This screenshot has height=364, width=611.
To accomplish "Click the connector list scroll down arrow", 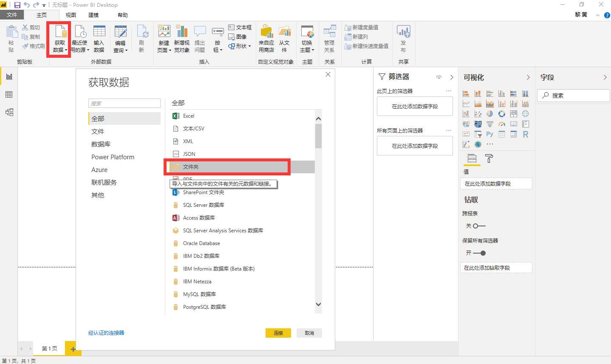I will point(318,304).
